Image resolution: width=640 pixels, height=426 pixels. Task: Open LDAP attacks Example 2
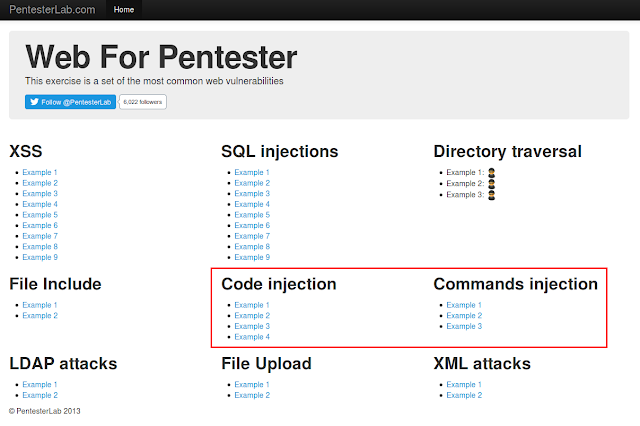[x=40, y=395]
